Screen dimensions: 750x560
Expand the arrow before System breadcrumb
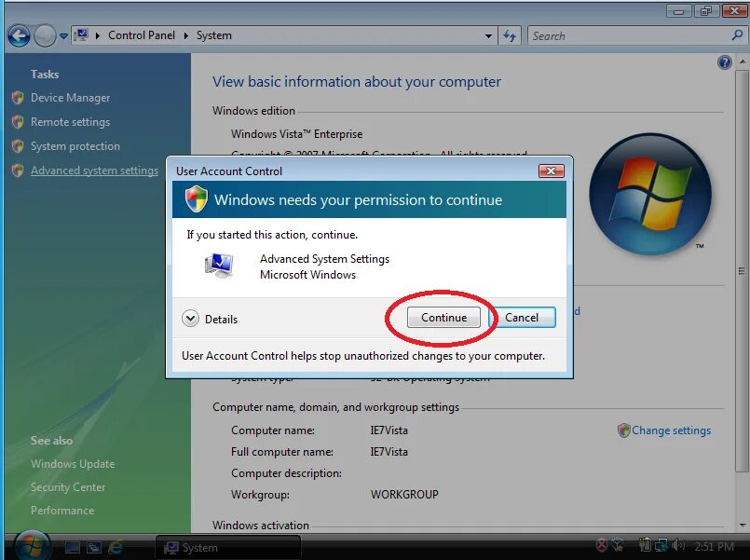pyautogui.click(x=186, y=35)
